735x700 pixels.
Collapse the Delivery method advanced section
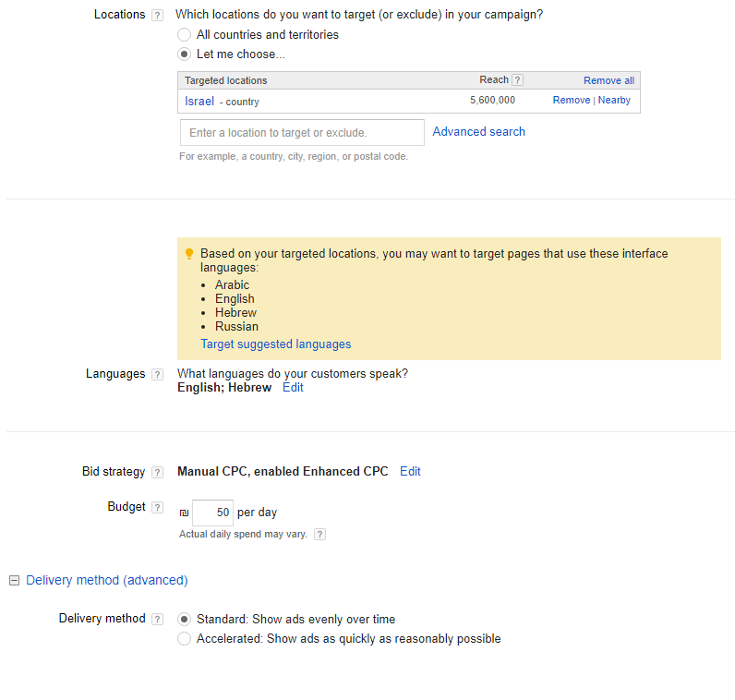click(15, 581)
